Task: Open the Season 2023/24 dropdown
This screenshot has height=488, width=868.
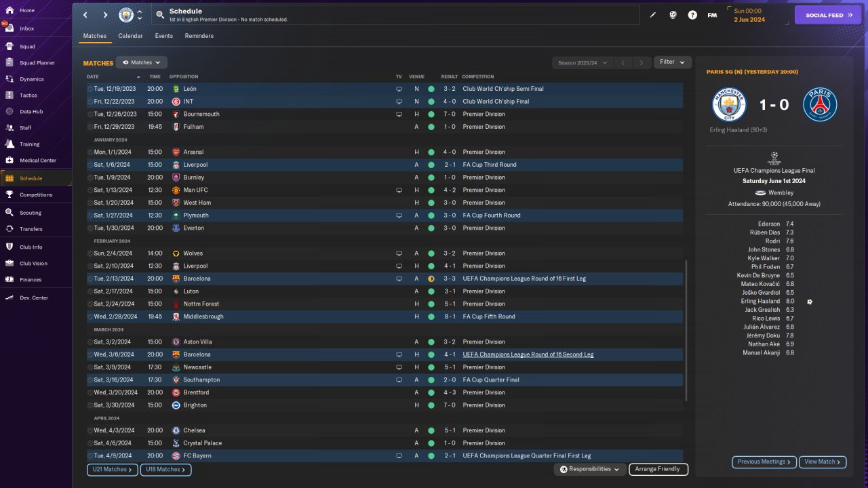Action: click(x=582, y=62)
